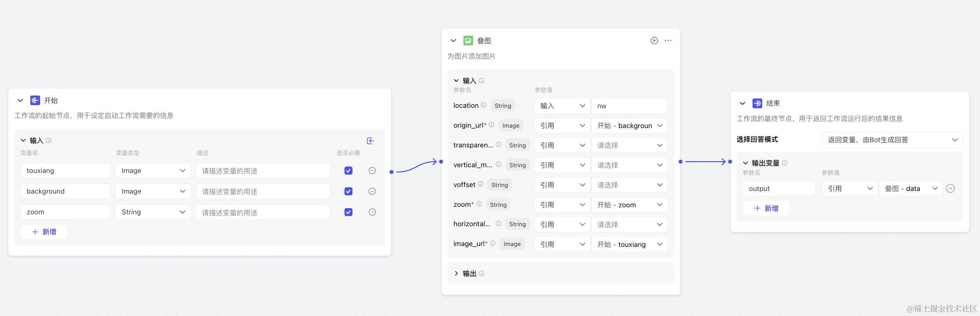The height and width of the screenshot is (316, 980).
Task: Open type dropdown for touxiang variable
Action: [153, 170]
